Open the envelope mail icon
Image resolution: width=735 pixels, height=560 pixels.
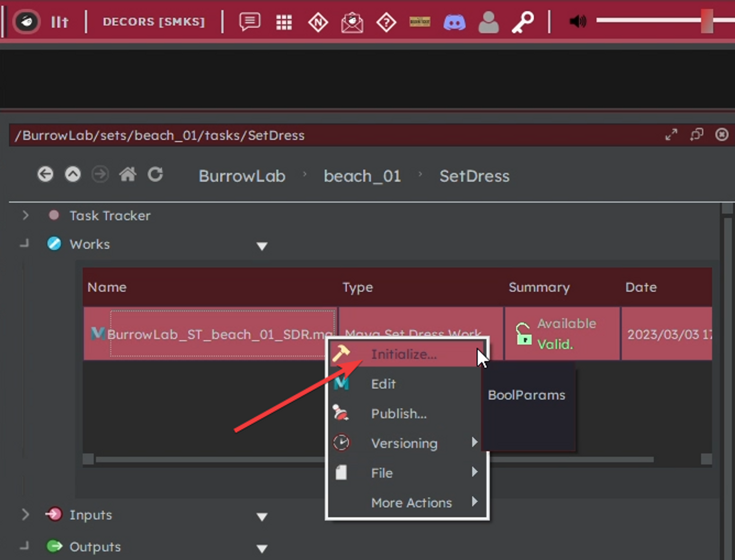tap(352, 22)
